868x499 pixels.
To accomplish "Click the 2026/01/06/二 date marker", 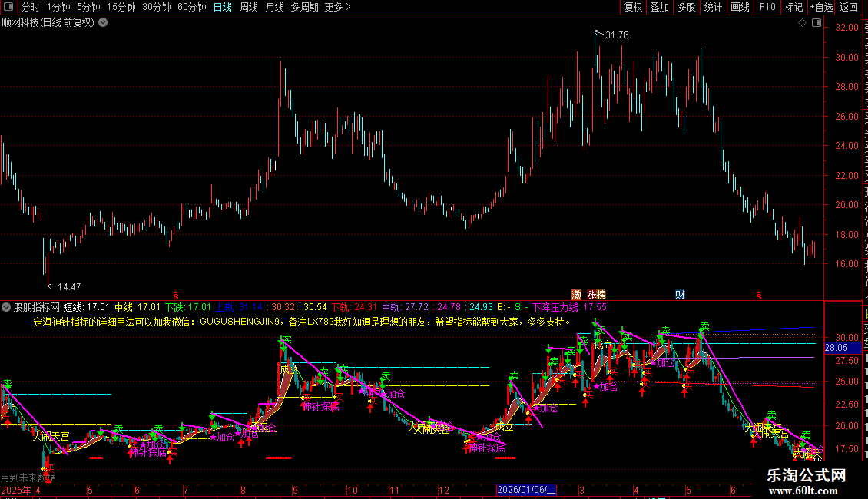I will [x=526, y=490].
